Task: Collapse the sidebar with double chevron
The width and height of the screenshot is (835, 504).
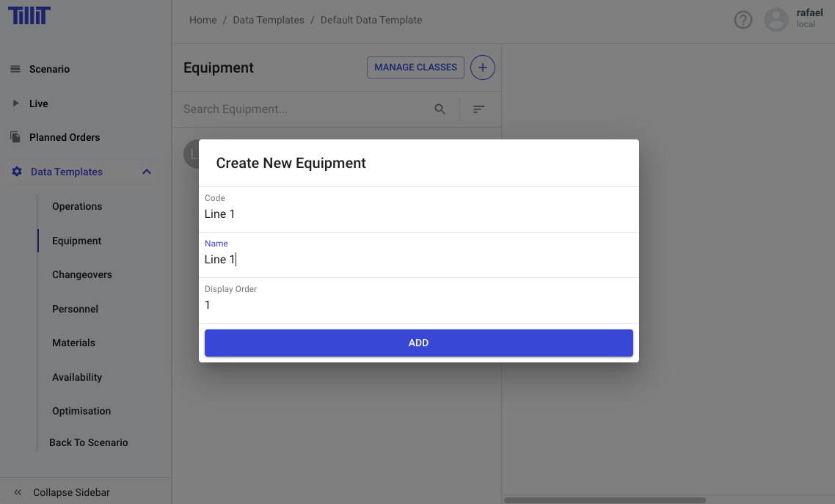Action: [18, 492]
